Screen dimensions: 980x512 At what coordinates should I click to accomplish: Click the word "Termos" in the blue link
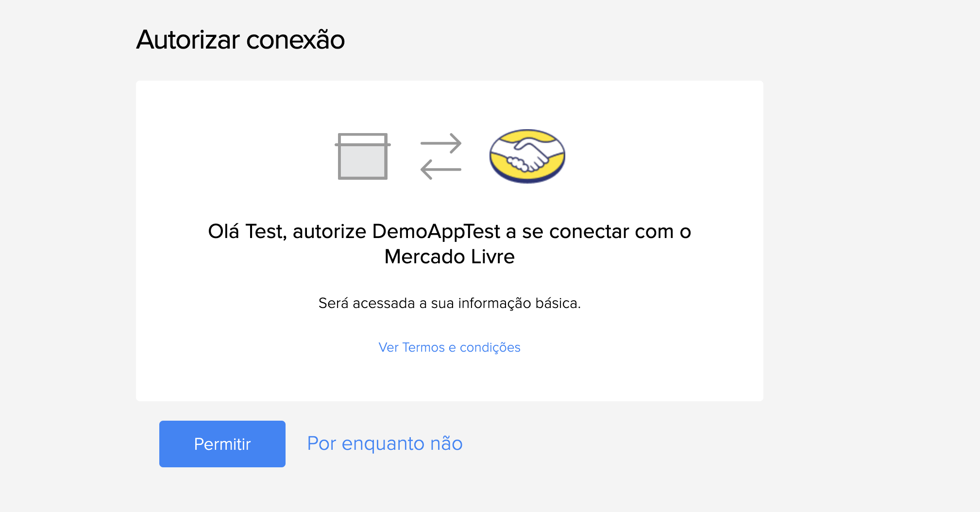point(423,347)
